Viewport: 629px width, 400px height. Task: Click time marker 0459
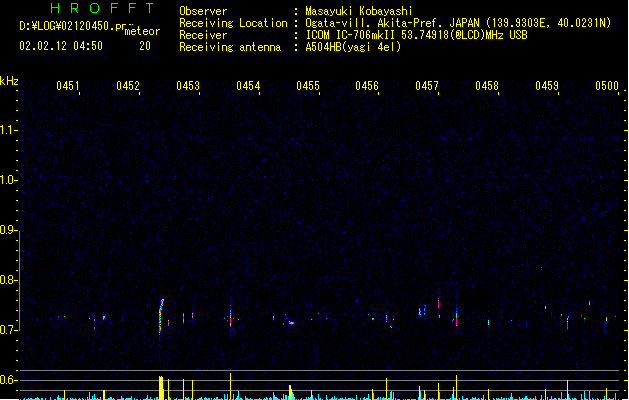(547, 86)
